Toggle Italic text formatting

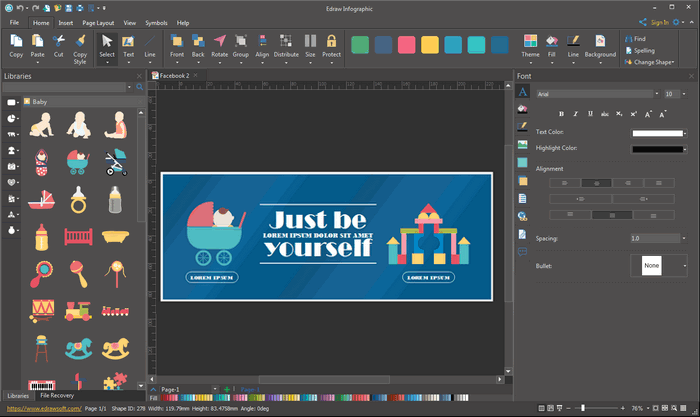tap(575, 114)
